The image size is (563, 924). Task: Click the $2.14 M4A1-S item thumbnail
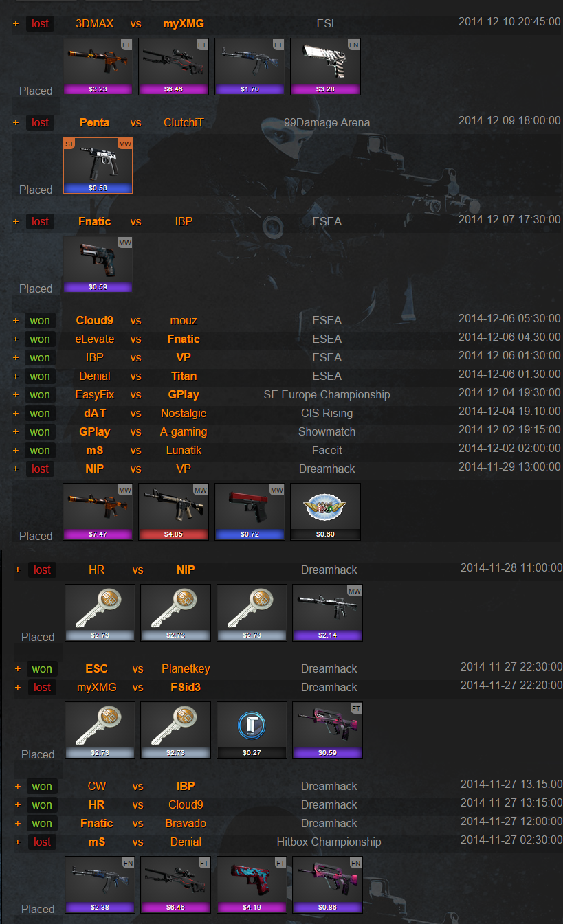327,613
